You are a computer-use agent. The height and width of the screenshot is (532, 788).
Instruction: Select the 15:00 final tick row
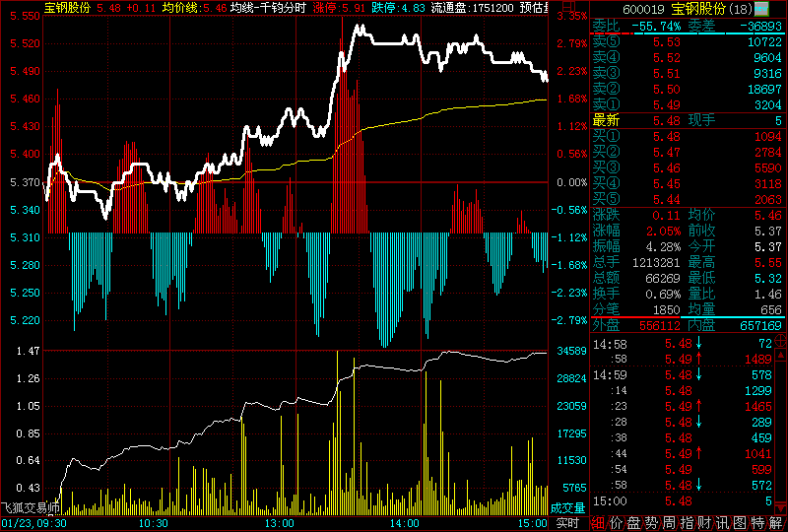[x=683, y=501]
